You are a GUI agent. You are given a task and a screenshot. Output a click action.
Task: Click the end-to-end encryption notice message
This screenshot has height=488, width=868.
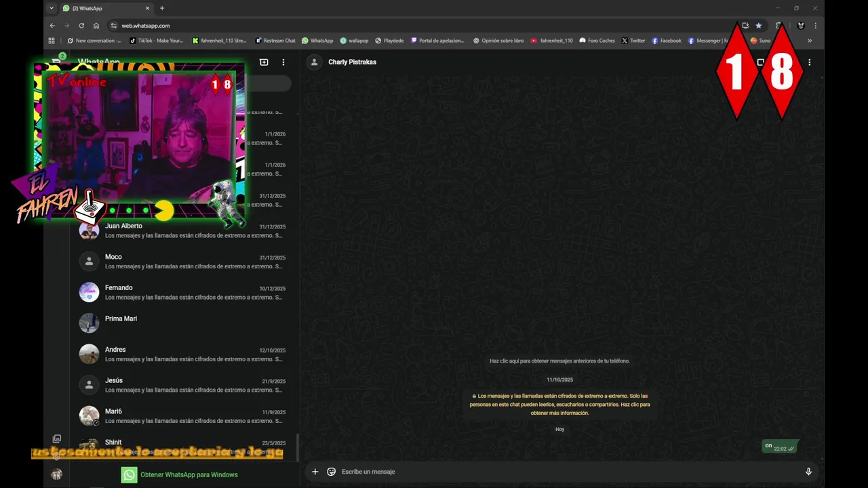coord(559,405)
